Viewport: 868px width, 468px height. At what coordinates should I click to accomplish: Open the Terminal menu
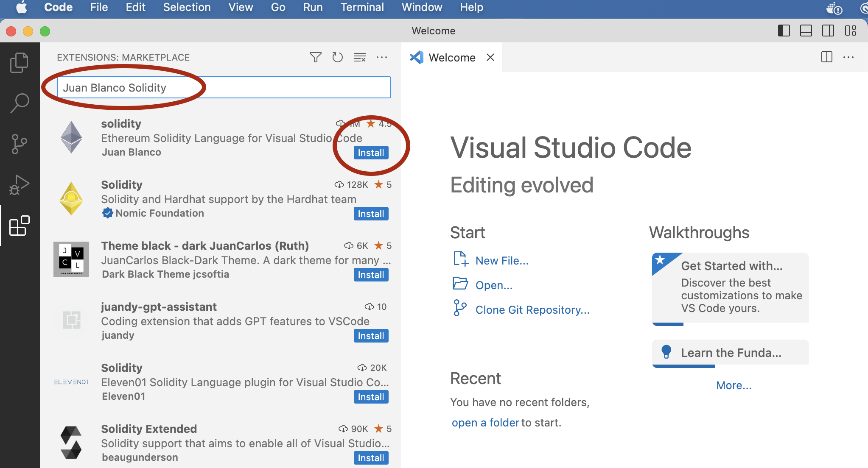pos(362,7)
